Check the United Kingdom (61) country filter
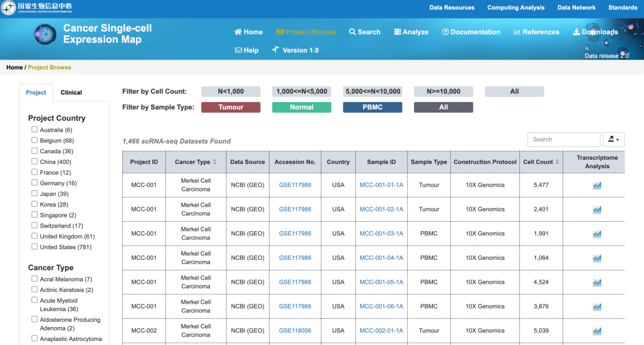 [35, 237]
